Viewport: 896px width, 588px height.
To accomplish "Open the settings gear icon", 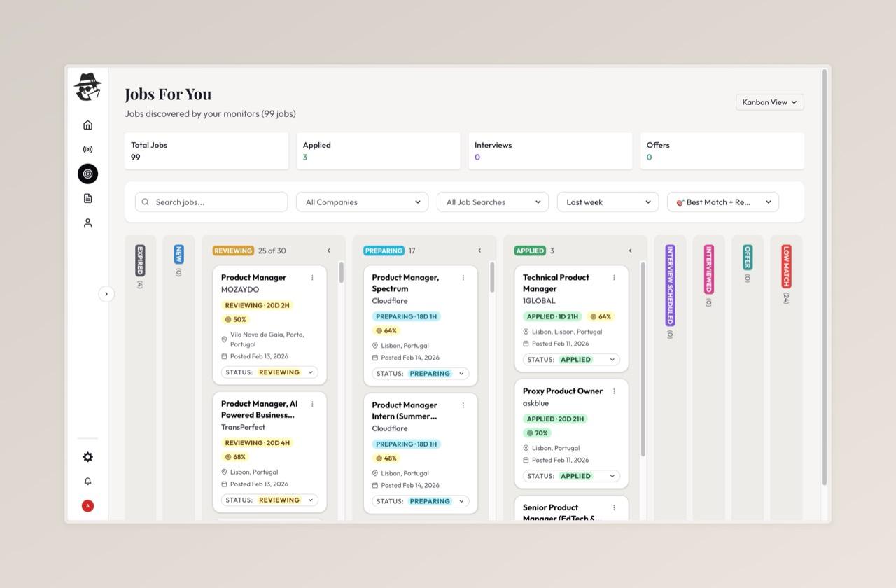I will click(87, 456).
